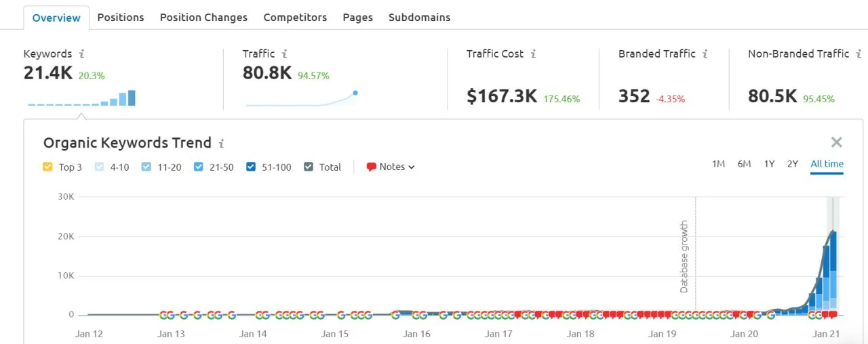This screenshot has width=868, height=344.
Task: Click the 80.5K non-branded traffic value
Action: click(772, 97)
